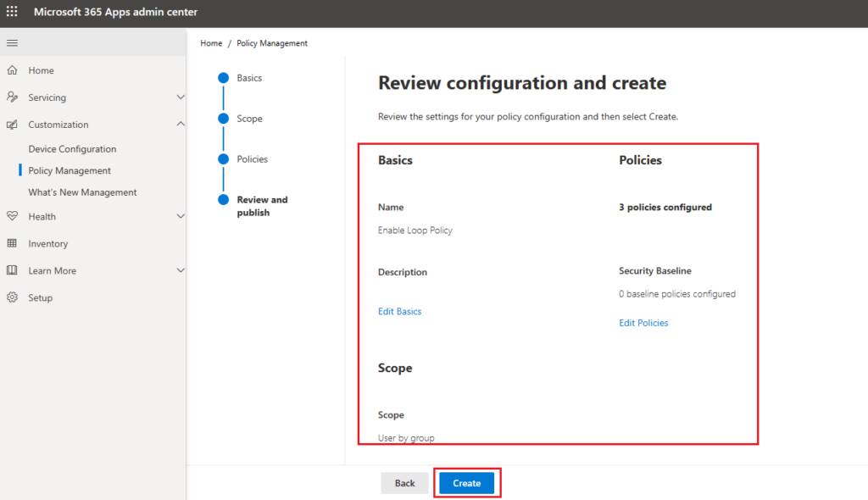Expand the Learn More section
The image size is (868, 500).
click(x=180, y=270)
